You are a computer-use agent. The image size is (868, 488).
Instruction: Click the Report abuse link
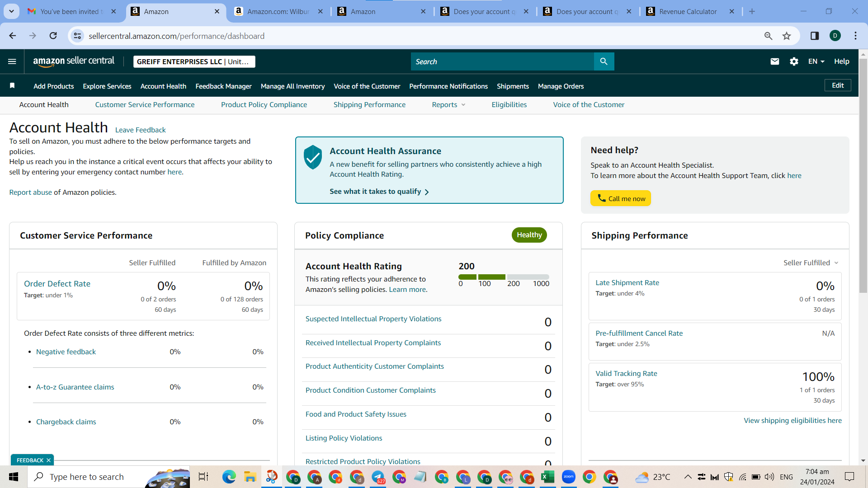click(x=31, y=192)
